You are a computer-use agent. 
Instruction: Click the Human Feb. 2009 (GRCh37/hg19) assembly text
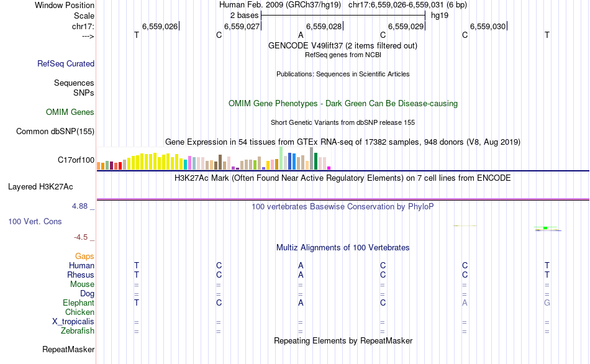coord(280,5)
